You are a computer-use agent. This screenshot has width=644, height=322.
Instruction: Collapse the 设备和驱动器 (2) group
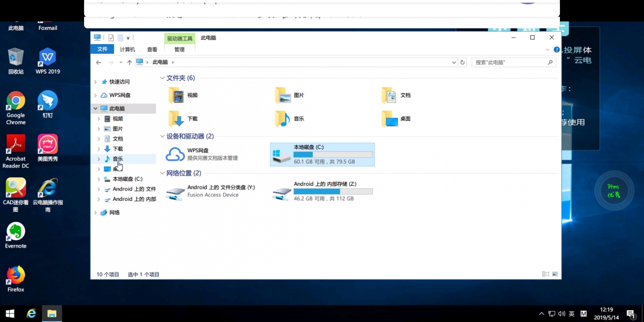coord(162,136)
